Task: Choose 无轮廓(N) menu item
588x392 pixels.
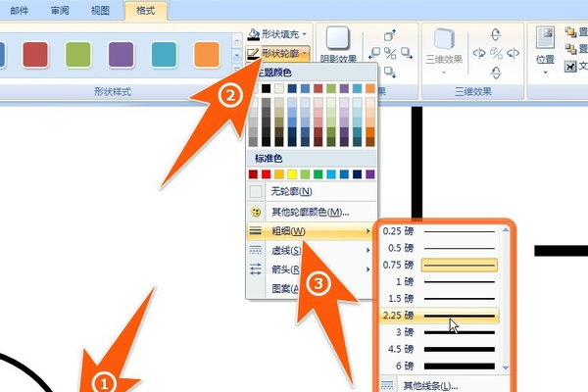Action: click(x=312, y=192)
